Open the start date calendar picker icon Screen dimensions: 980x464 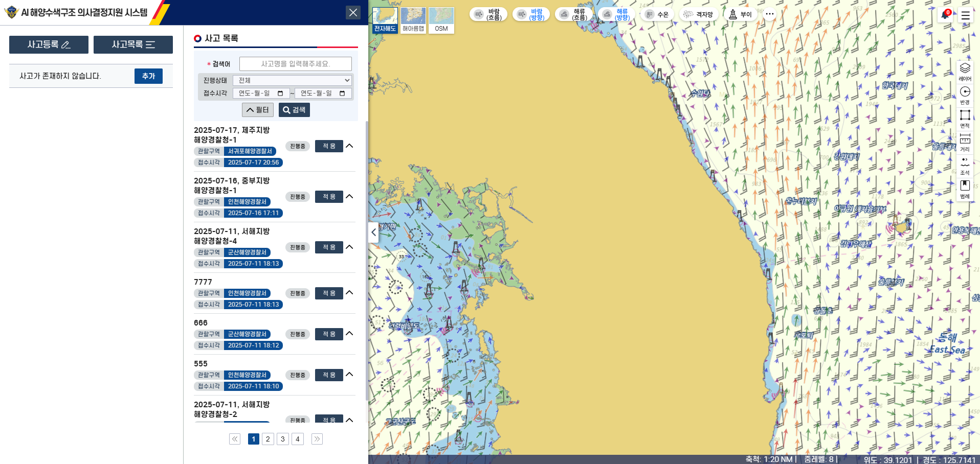(280, 93)
